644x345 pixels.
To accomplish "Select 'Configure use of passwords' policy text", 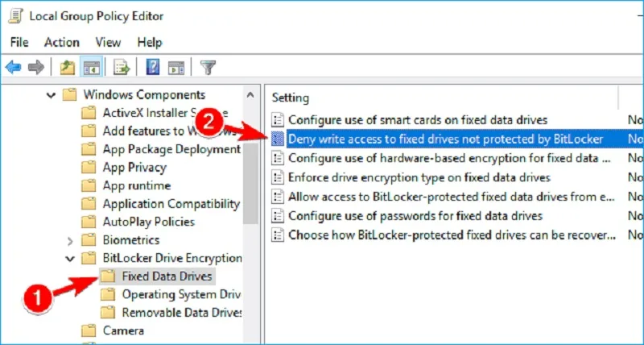I will 415,216.
